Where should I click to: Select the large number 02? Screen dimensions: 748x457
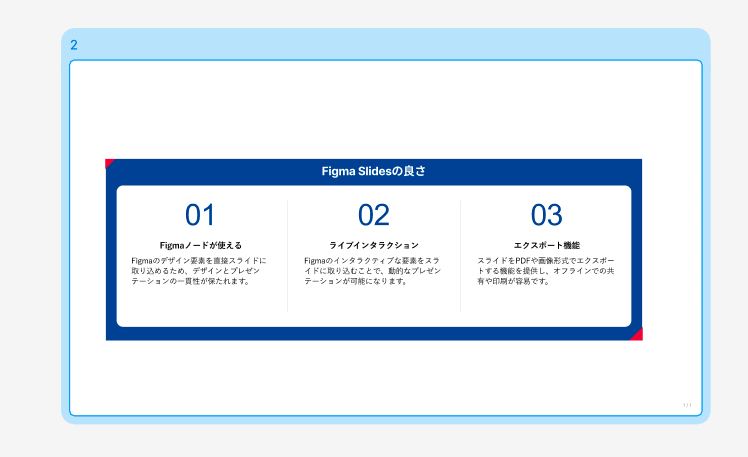(x=373, y=215)
